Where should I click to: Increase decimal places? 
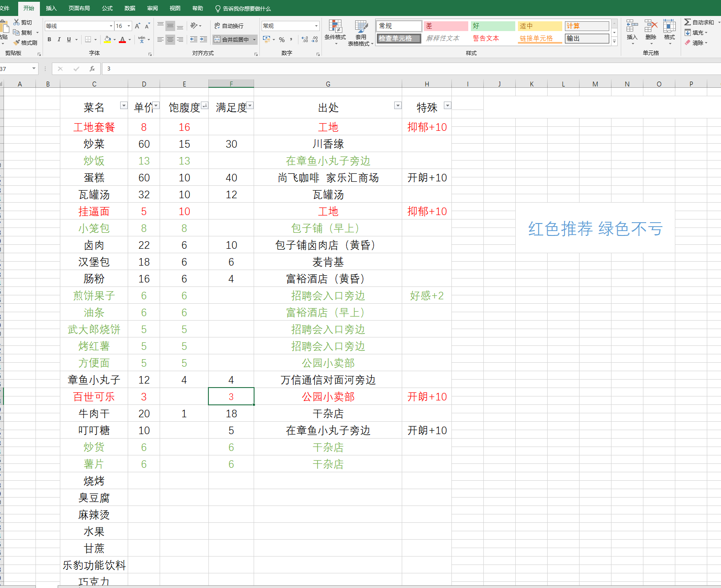305,39
